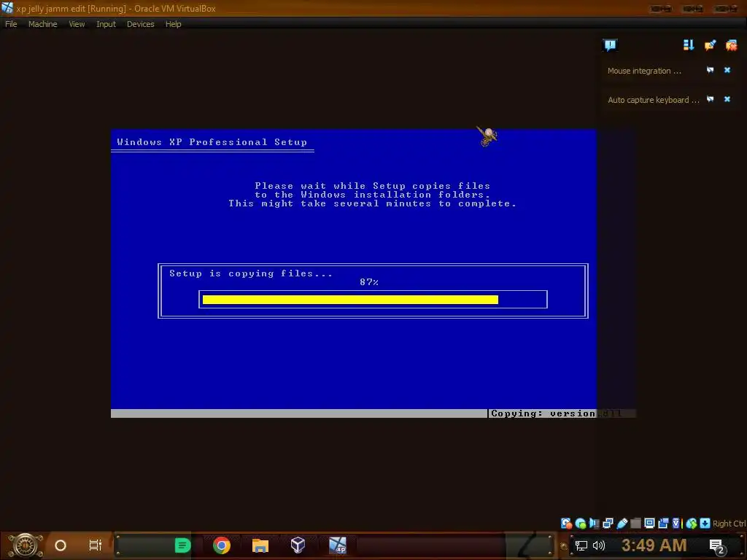This screenshot has height=560, width=747.
Task: Click the keyboard capture down-arrow icon
Action: [x=705, y=524]
